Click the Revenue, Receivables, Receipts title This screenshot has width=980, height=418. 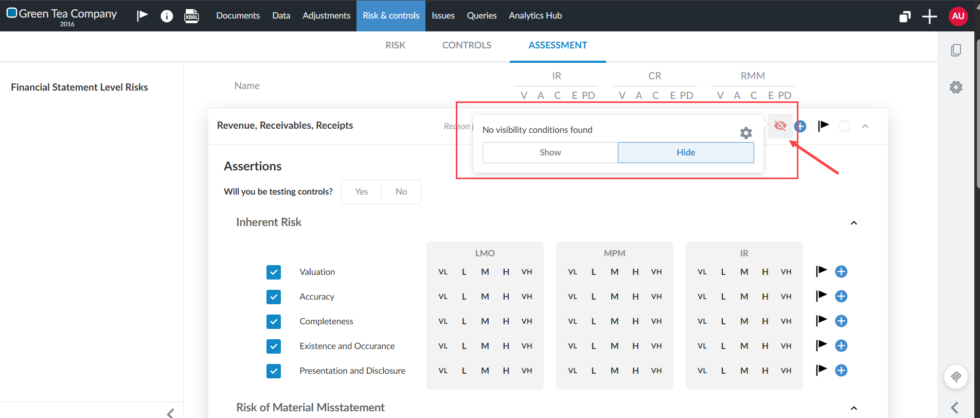[285, 125]
